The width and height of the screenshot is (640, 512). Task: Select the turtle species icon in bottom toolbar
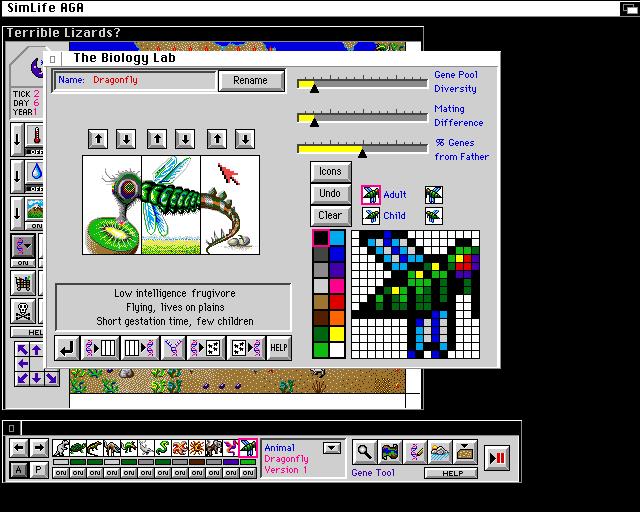point(78,448)
